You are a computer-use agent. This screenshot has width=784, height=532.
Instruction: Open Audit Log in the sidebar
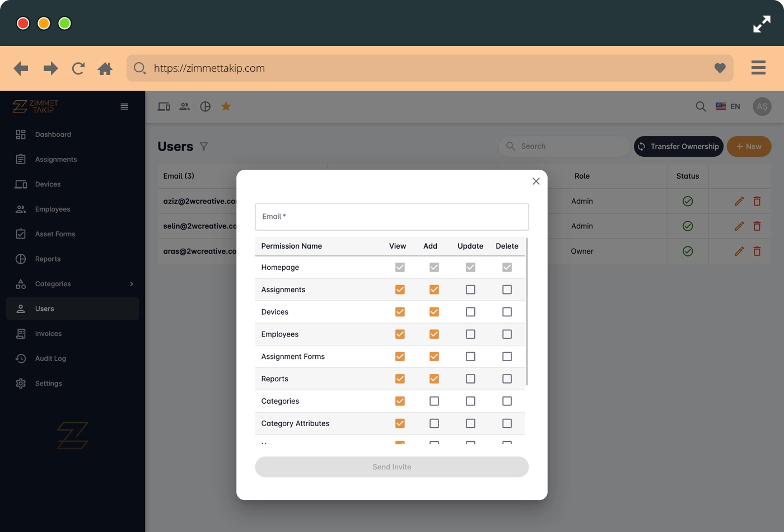click(73, 358)
